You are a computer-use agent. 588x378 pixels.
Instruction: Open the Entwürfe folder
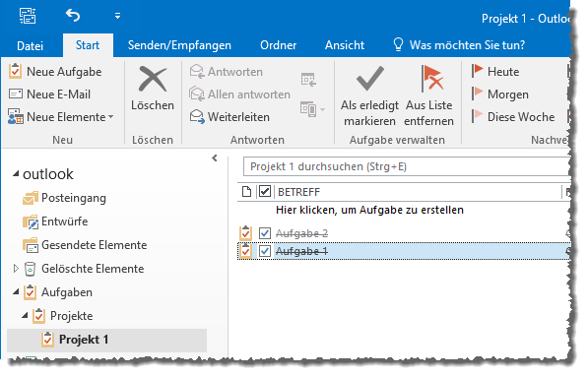click(x=55, y=221)
